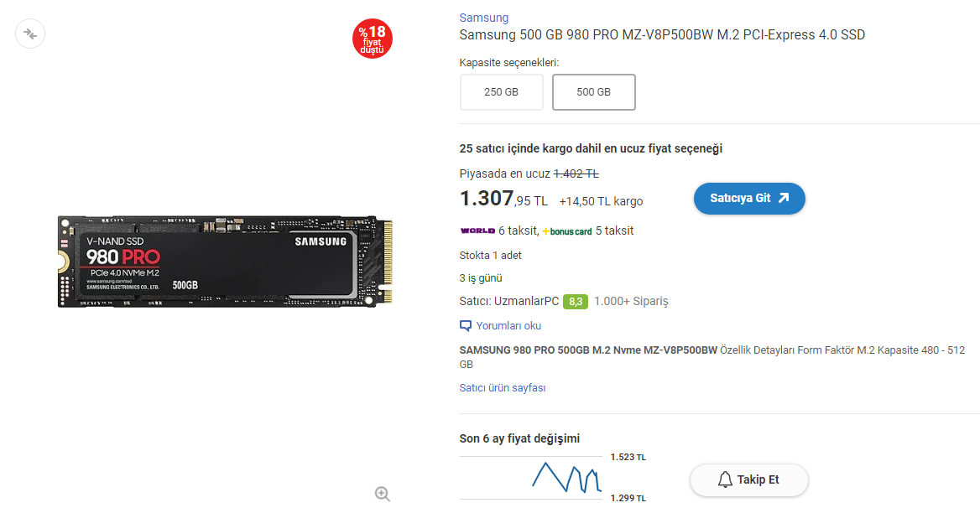Click the magnifier zoom icon below the image
This screenshot has height=513, width=980.
click(383, 495)
